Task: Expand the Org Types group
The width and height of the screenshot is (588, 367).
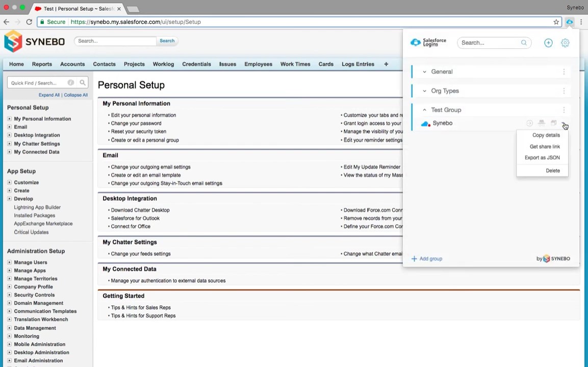Action: tap(424, 91)
